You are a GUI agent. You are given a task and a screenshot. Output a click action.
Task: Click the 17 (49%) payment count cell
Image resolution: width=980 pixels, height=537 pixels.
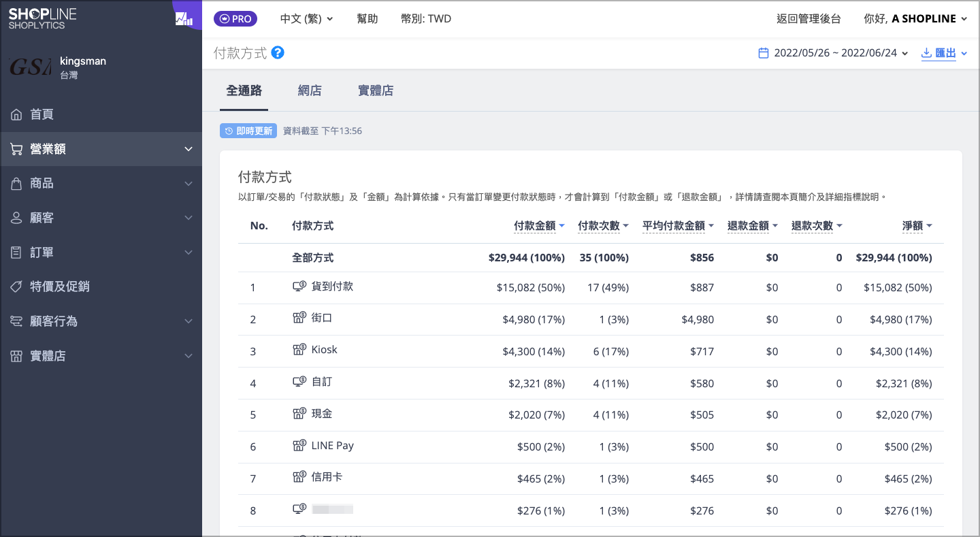(x=608, y=288)
